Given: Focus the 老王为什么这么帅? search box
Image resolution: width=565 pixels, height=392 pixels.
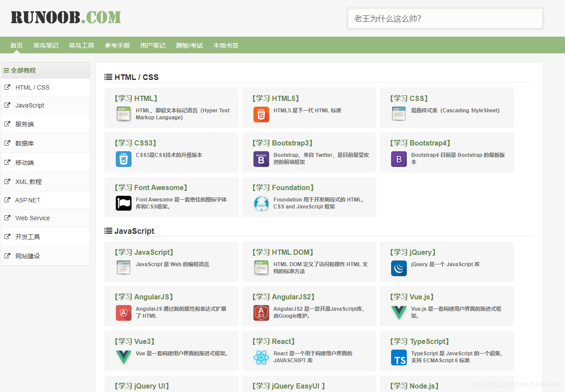Looking at the screenshot, I should click(445, 18).
